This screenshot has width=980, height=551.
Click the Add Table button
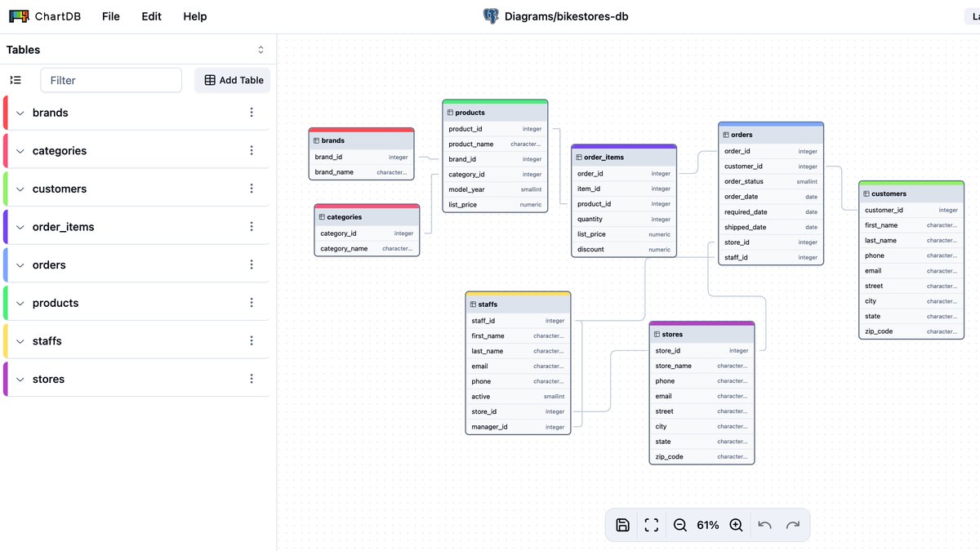233,80
